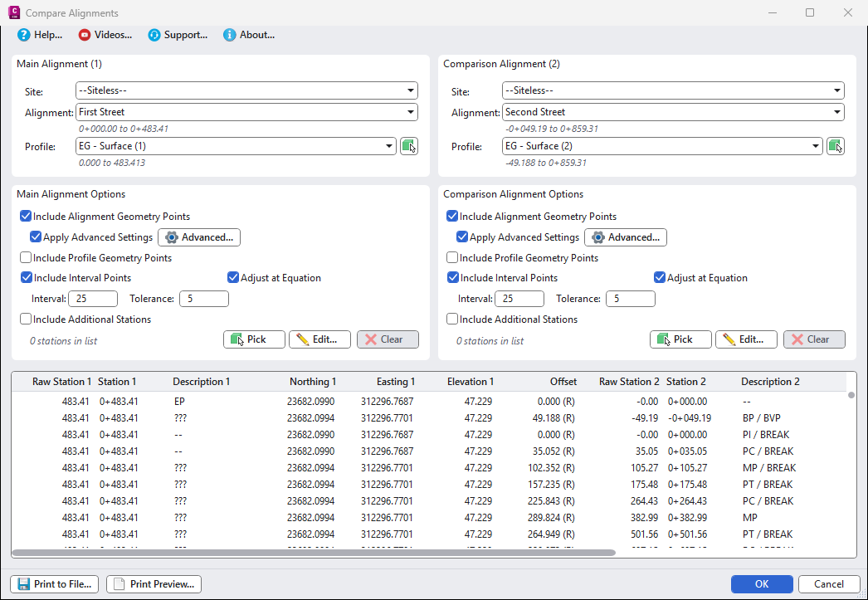Enable comparison Include Profile Geometry Points
The width and height of the screenshot is (868, 600).
click(452, 257)
